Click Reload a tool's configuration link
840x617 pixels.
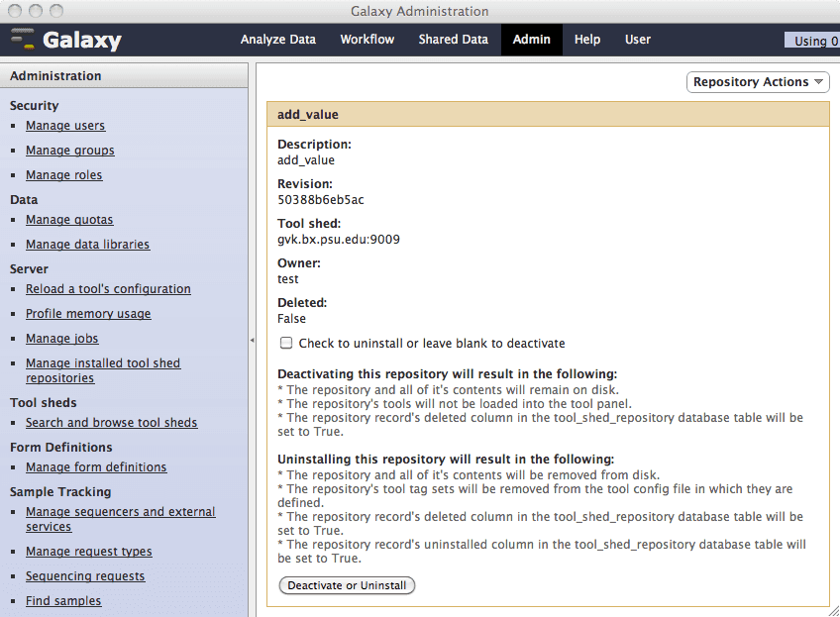(x=108, y=289)
